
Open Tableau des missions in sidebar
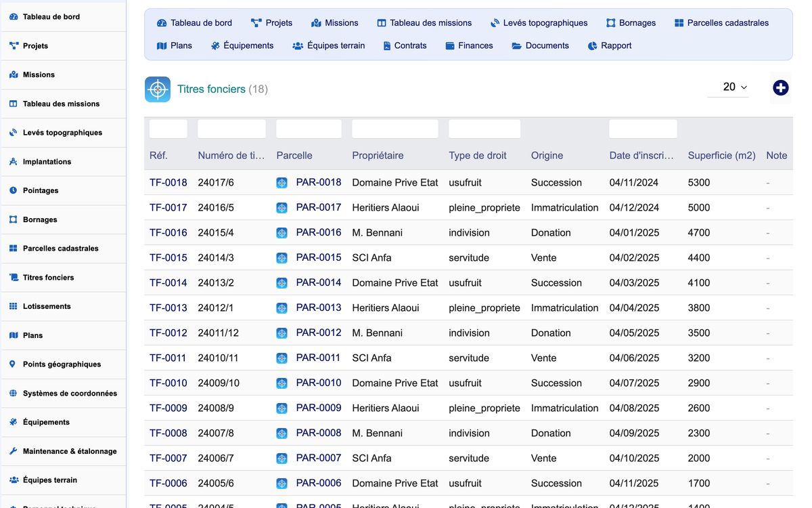(63, 104)
